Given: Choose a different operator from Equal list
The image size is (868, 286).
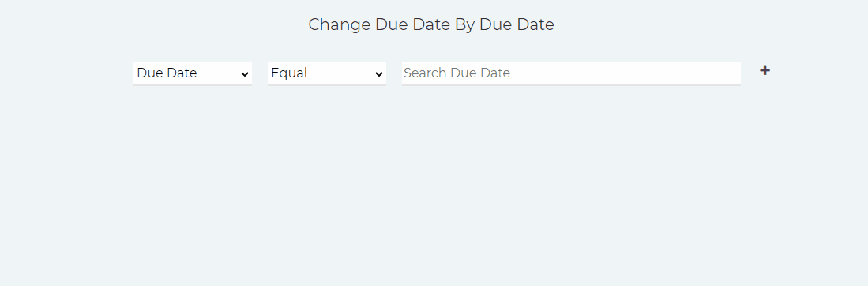Looking at the screenshot, I should click(327, 73).
